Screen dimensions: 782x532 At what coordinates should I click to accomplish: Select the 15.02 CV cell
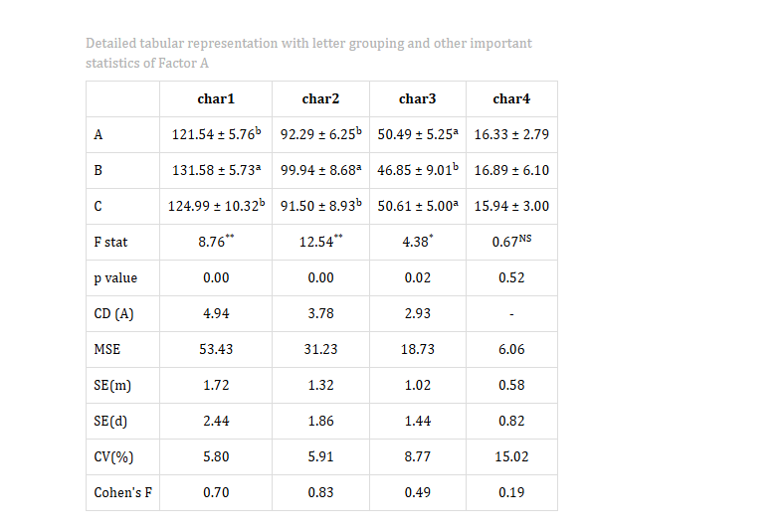(x=511, y=456)
